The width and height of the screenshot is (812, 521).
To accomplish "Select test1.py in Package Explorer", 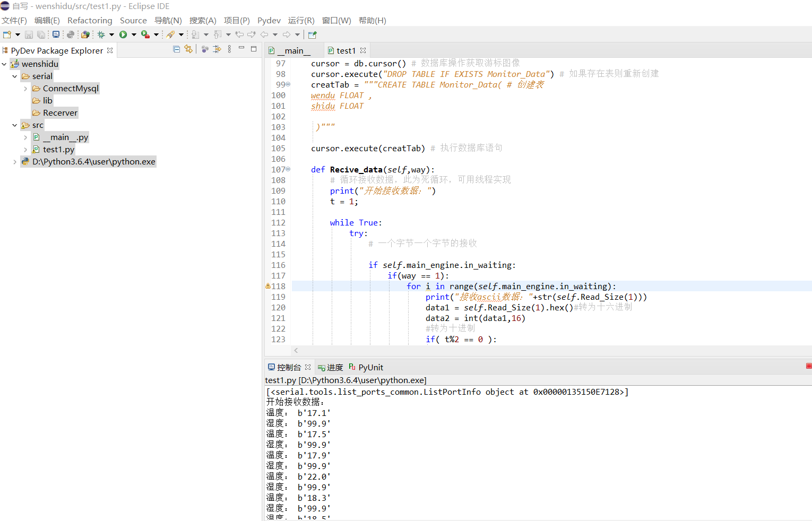I will (54, 150).
